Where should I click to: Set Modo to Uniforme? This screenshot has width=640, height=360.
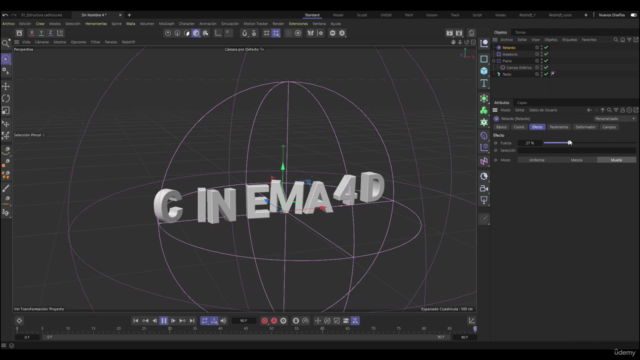pos(537,160)
